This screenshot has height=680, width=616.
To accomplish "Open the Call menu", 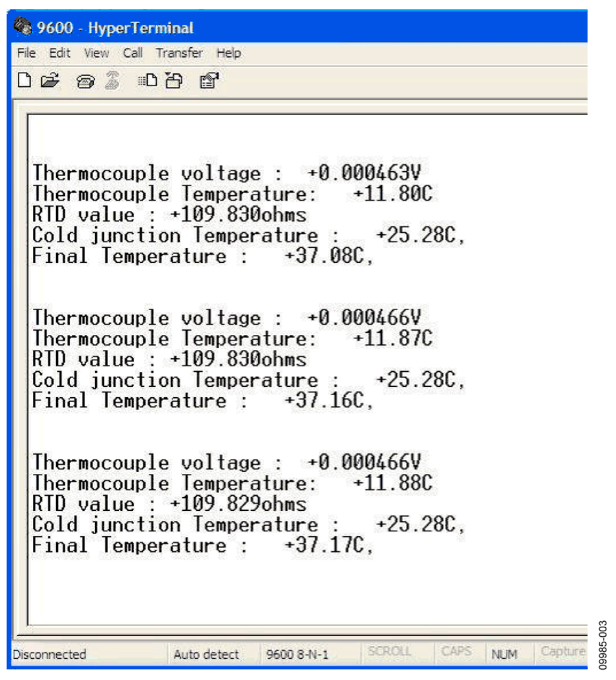I will [133, 53].
